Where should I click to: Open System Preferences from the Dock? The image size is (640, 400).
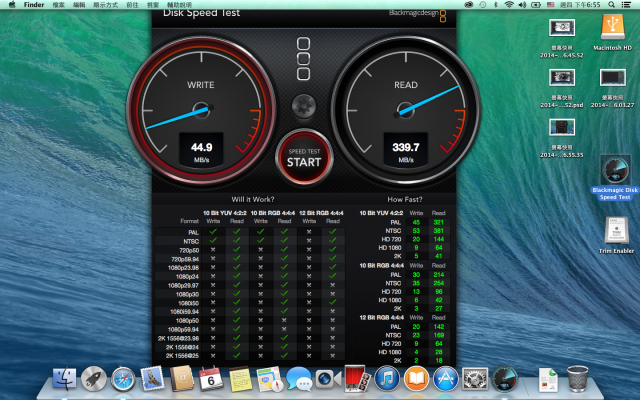(475, 379)
